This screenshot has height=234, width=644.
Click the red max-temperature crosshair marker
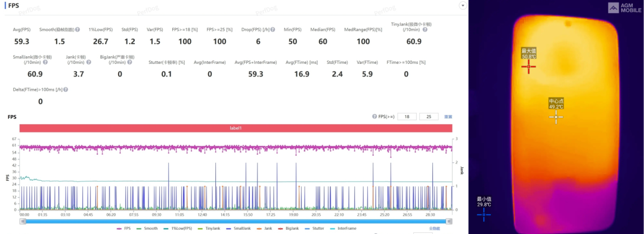pyautogui.click(x=528, y=67)
